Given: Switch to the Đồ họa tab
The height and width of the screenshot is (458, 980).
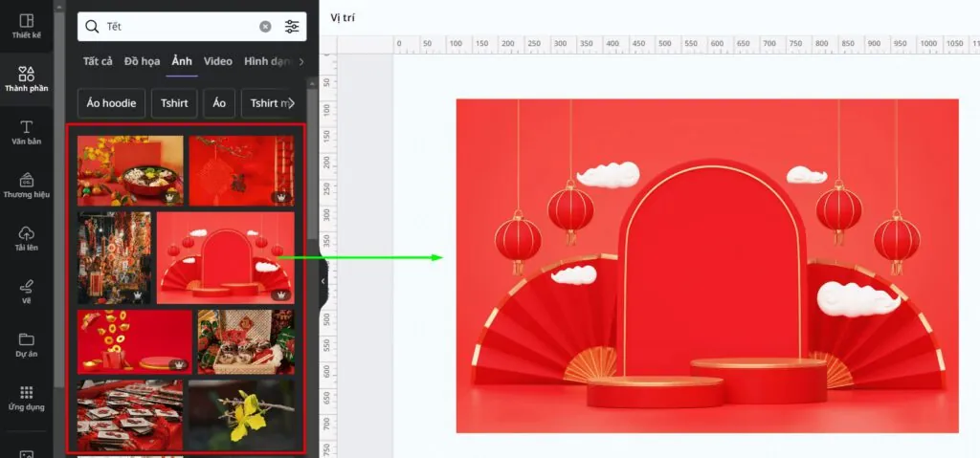Looking at the screenshot, I should coord(142,61).
